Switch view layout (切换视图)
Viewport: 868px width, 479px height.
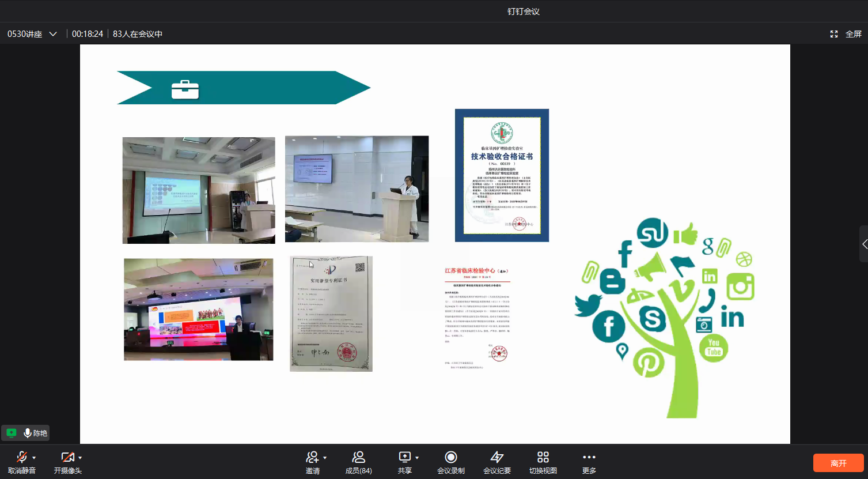543,458
